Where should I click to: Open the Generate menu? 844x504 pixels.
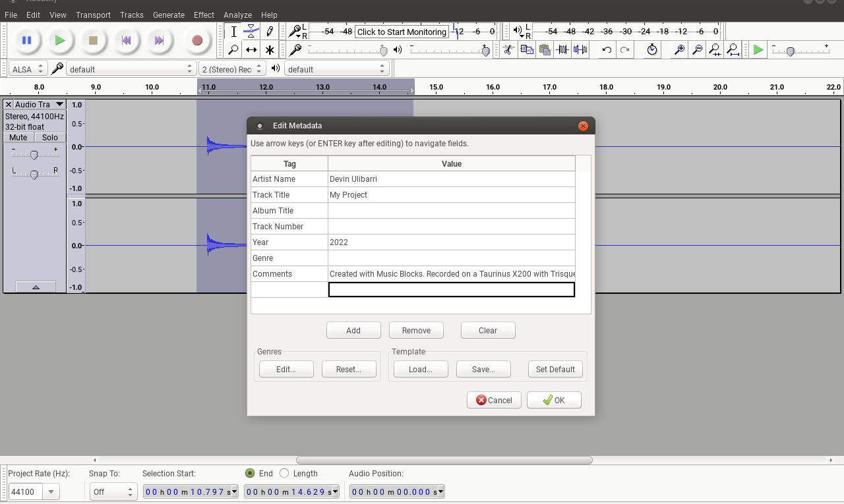coord(168,14)
